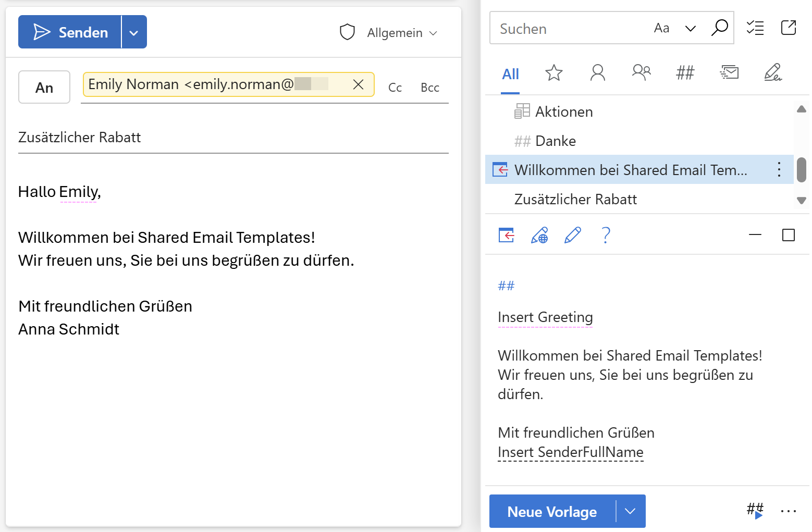The height and width of the screenshot is (532, 812).
Task: Switch to the team templates tab
Action: point(641,73)
